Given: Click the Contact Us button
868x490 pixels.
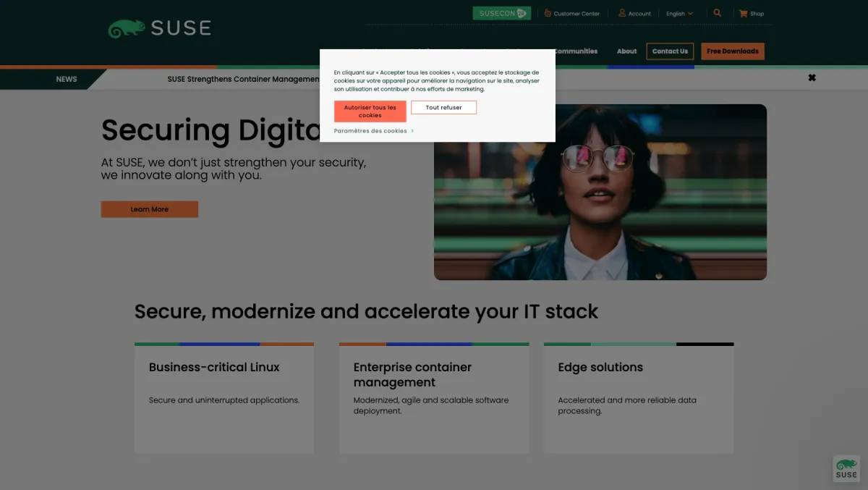Looking at the screenshot, I should (x=670, y=51).
